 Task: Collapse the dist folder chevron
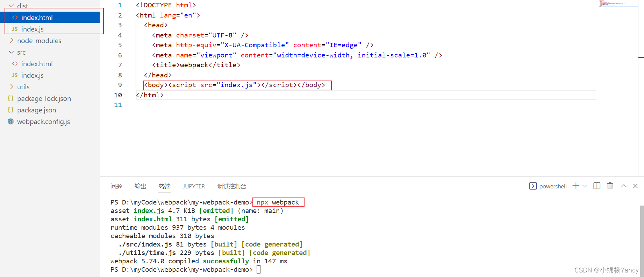coord(12,6)
